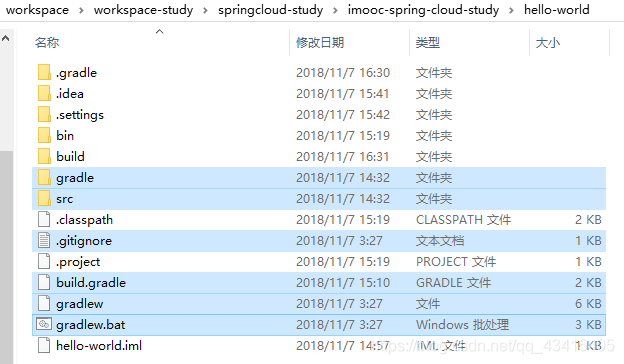
Task: Sort by 修改日期 column header
Action: tap(320, 42)
